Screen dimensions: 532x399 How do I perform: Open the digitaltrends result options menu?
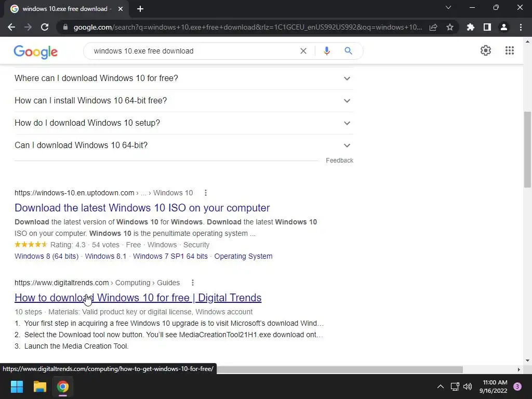193,283
